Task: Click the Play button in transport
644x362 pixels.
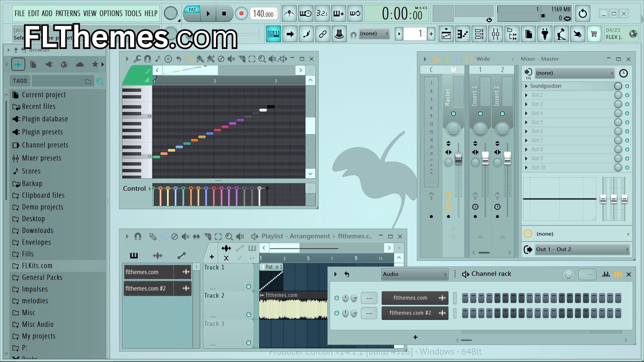Action: pyautogui.click(x=208, y=14)
